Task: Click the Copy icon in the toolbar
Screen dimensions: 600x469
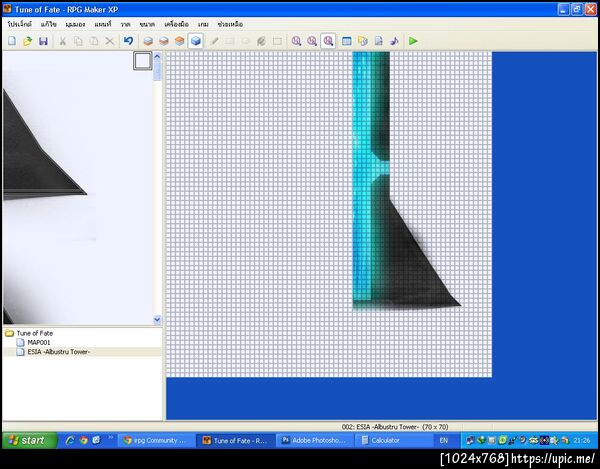Action: 78,41
